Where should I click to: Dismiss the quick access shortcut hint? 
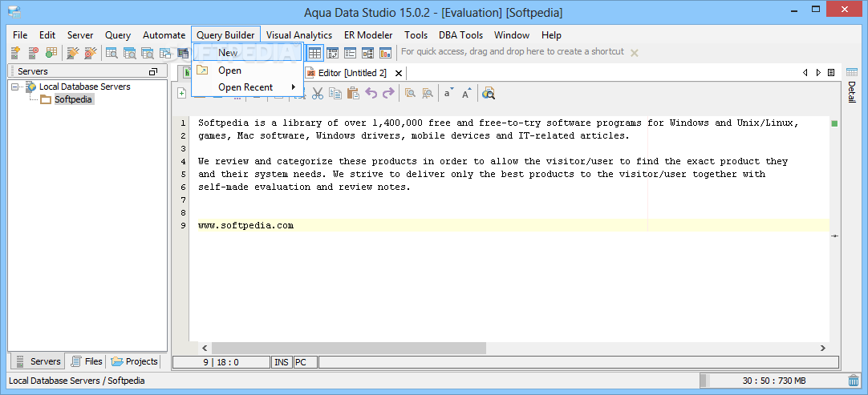pyautogui.click(x=635, y=53)
